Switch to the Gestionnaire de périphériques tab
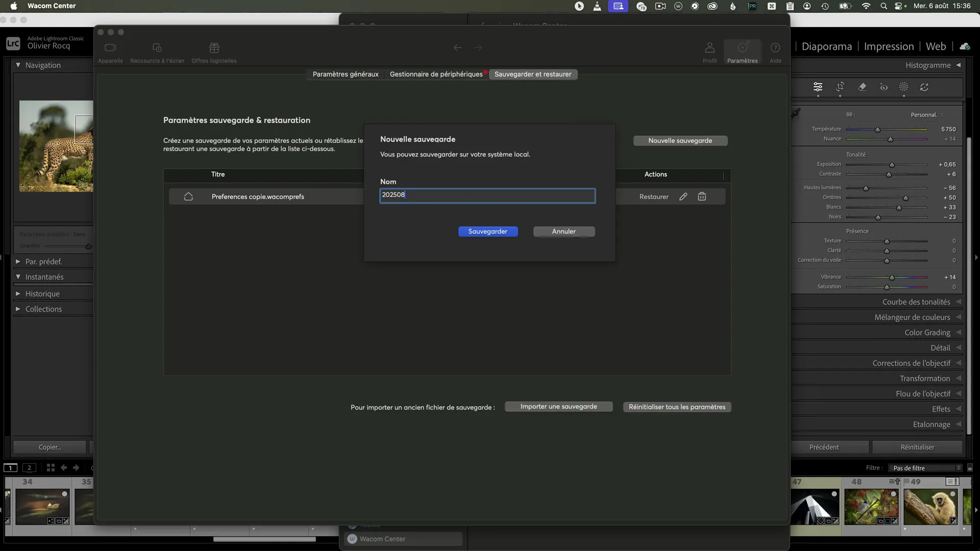 [x=436, y=74]
